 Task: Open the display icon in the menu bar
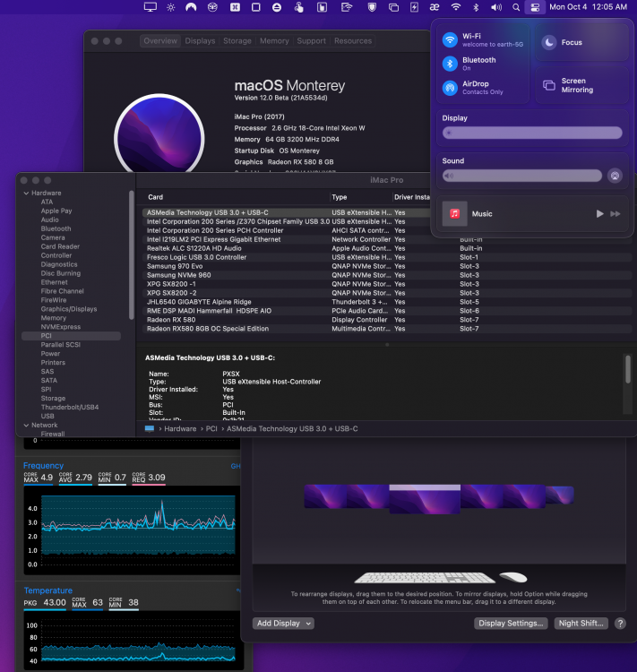pos(150,7)
